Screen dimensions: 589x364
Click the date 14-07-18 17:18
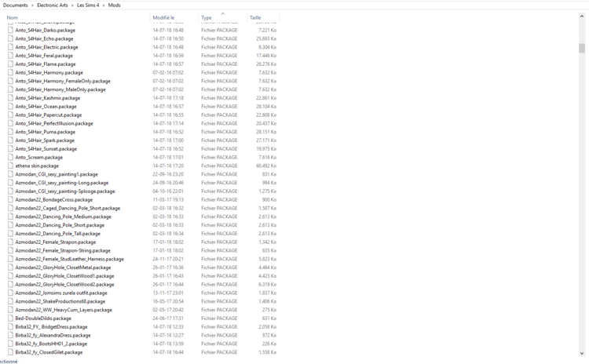point(168,98)
